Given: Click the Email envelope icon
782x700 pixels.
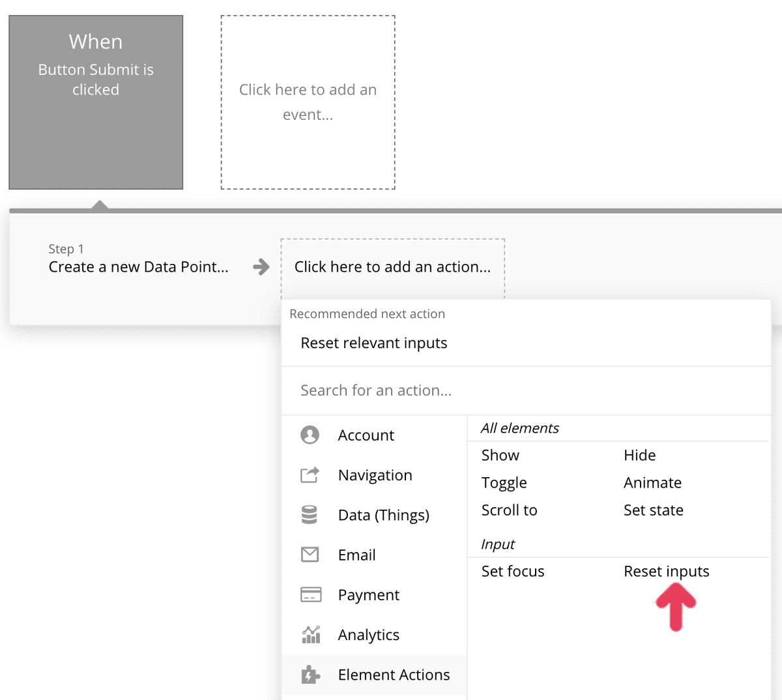Looking at the screenshot, I should coord(310,555).
